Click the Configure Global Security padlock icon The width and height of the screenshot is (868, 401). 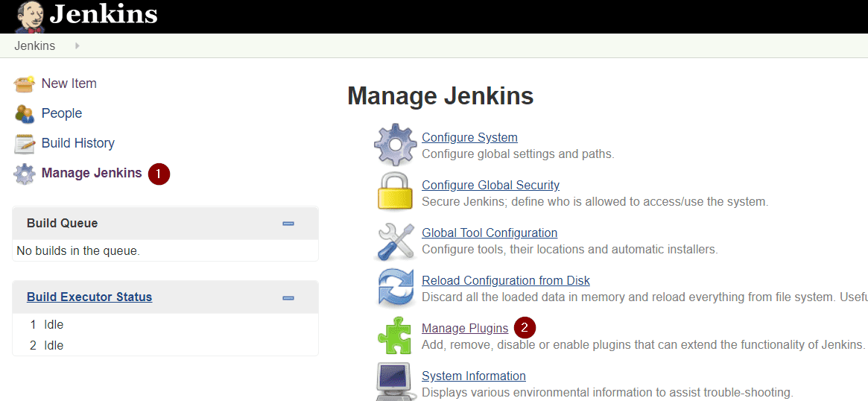tap(395, 191)
